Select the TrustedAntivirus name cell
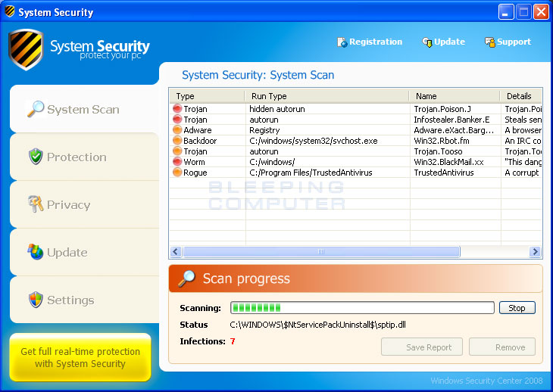The image size is (553, 392). (444, 173)
